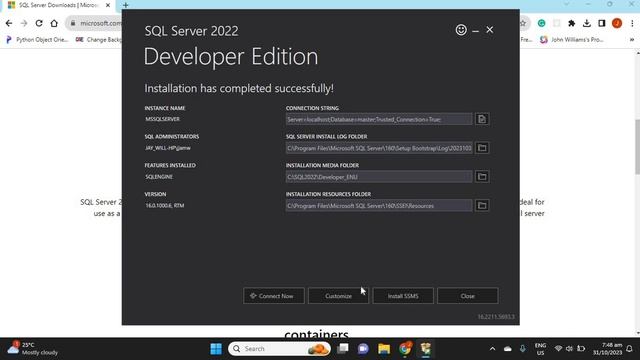This screenshot has width=640, height=360.
Task: Open SQL Server install log folder
Action: tap(482, 148)
